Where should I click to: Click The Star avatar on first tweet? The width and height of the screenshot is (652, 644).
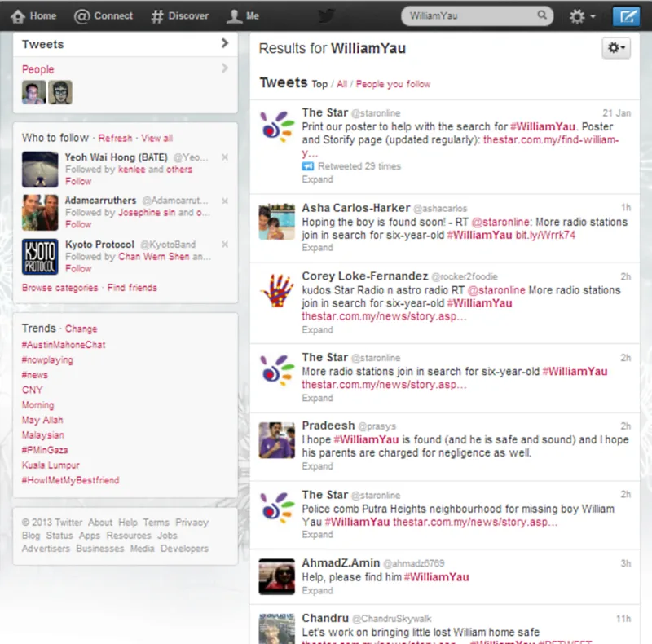click(276, 127)
